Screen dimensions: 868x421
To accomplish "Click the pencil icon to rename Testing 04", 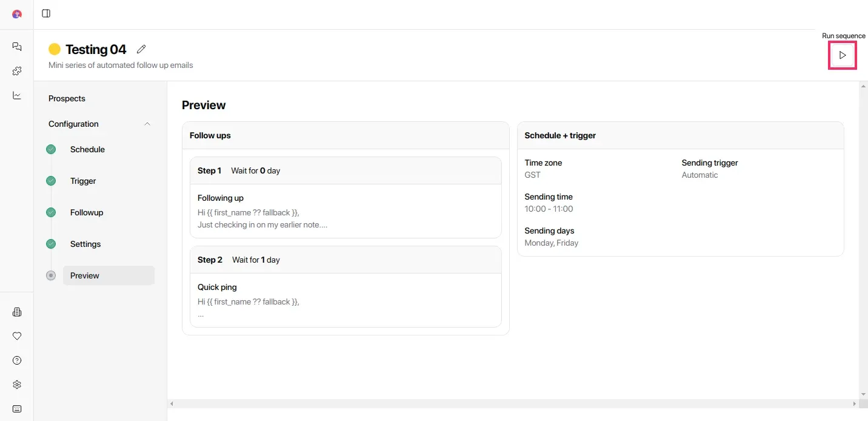I will pyautogui.click(x=141, y=49).
